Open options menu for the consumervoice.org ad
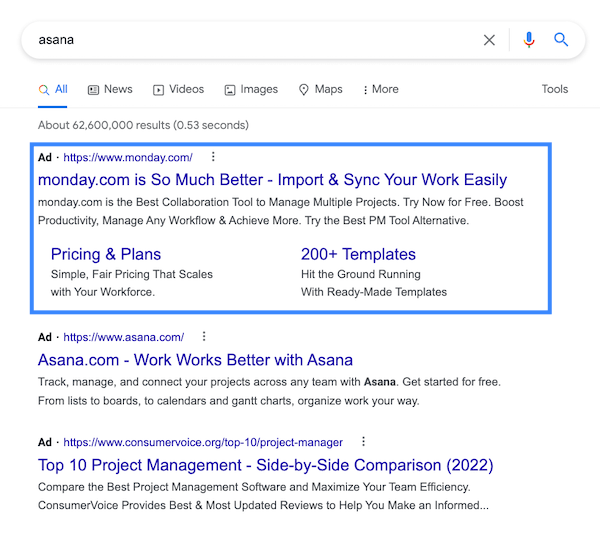Screen dimensions: 600x533 point(364,442)
